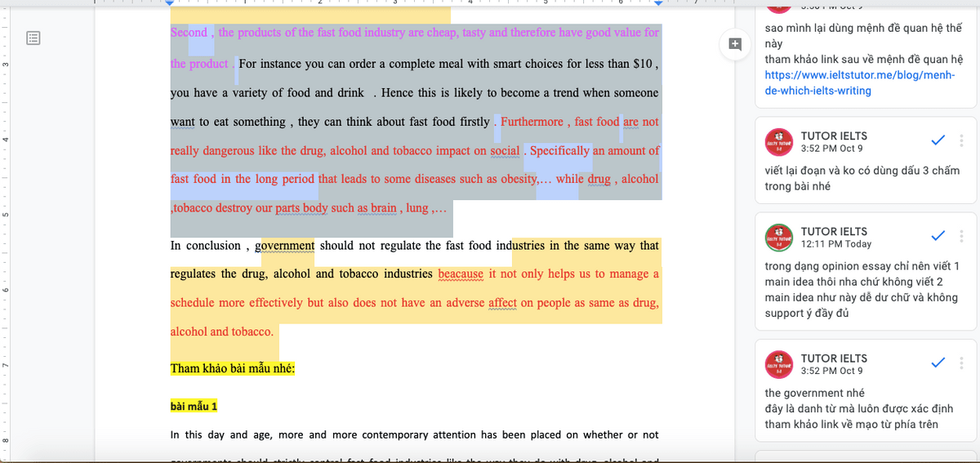
Task: Click 'Tham khảo bài mẫu nhé:' heading
Action: point(232,368)
